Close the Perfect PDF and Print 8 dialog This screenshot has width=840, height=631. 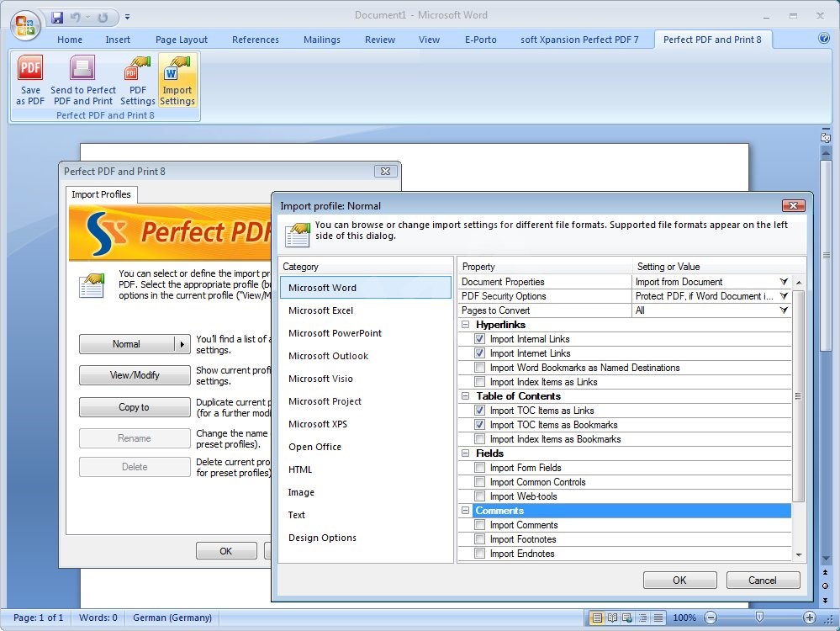pos(385,171)
